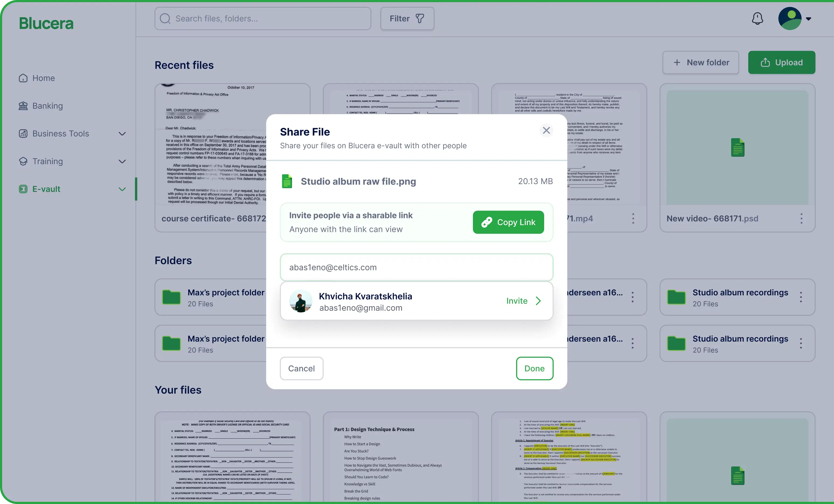Cancel the share file dialog

301,368
